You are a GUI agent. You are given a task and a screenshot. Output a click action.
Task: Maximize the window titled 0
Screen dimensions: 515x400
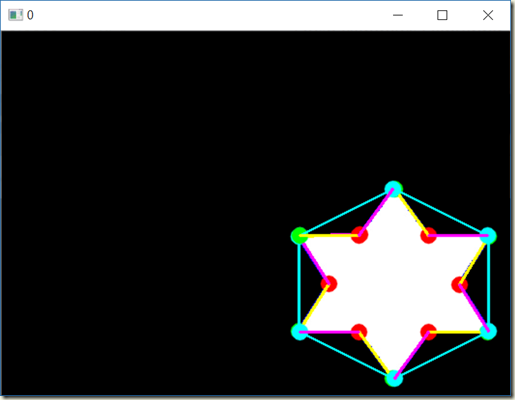[442, 15]
